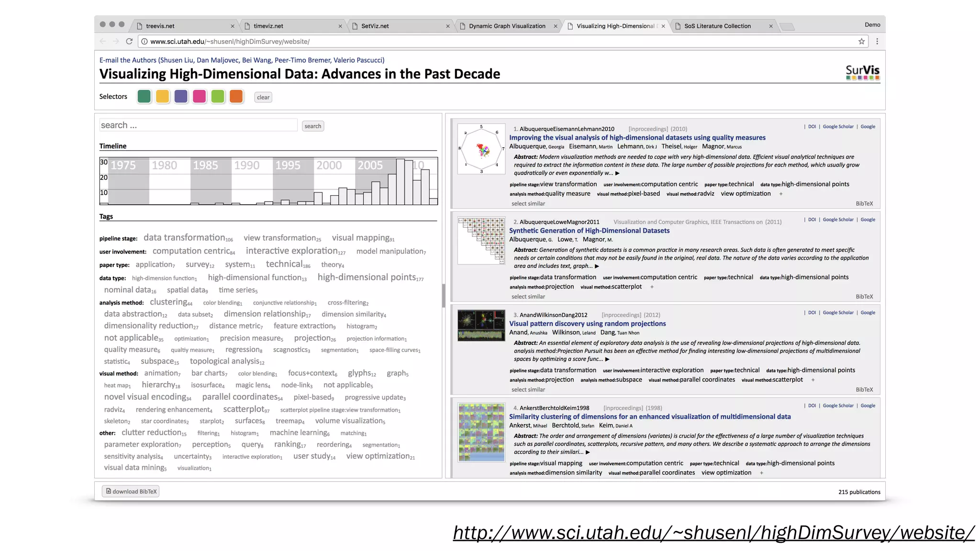Close the treevis.net tab
Screen dimensions: 980x551
233,26
